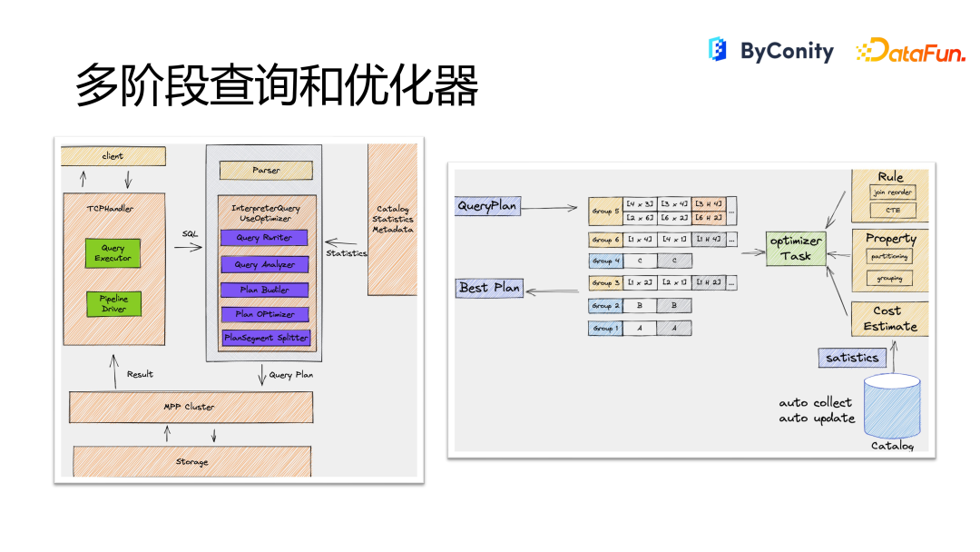Select the Plan Builder block

(264, 290)
